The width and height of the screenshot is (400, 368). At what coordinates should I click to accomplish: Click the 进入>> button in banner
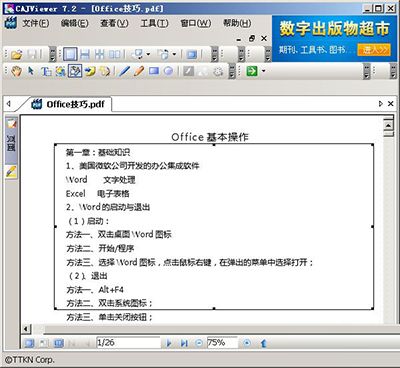[373, 50]
